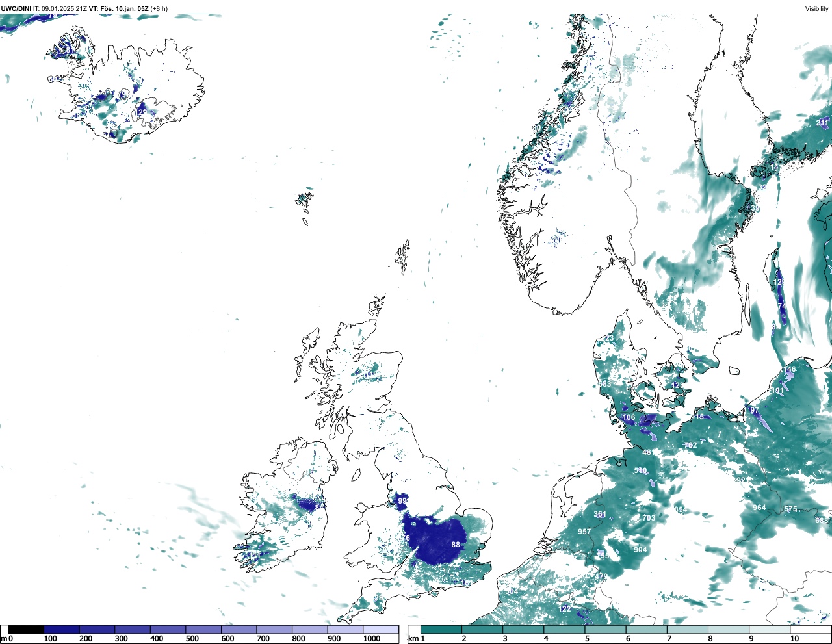Select the 600-700 m legend swatch
The width and height of the screenshot is (832, 644).
click(239, 630)
